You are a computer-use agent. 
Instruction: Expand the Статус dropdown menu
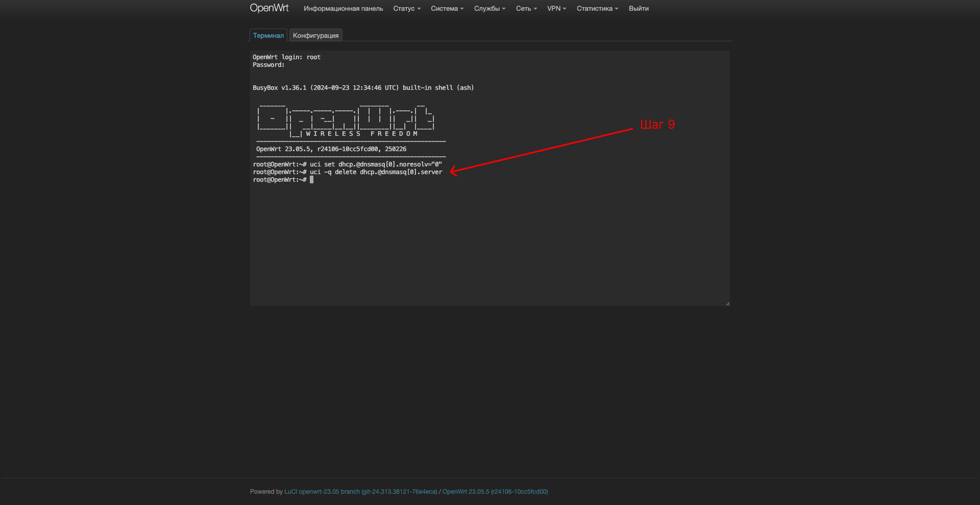407,9
